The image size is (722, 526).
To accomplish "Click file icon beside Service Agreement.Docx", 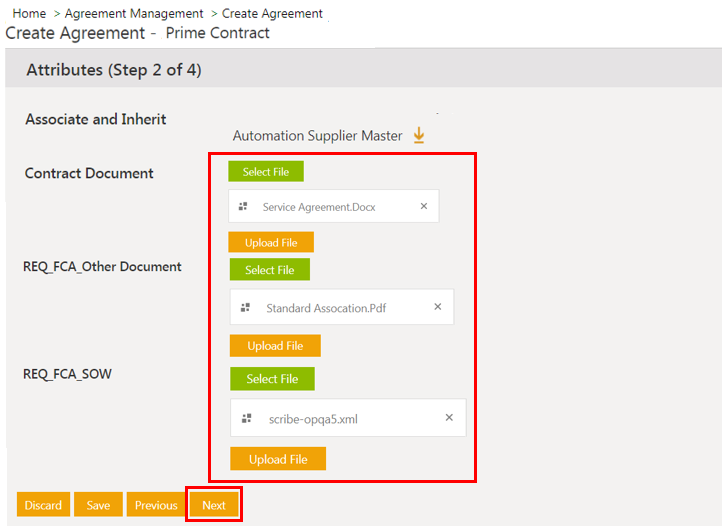I will (243, 207).
